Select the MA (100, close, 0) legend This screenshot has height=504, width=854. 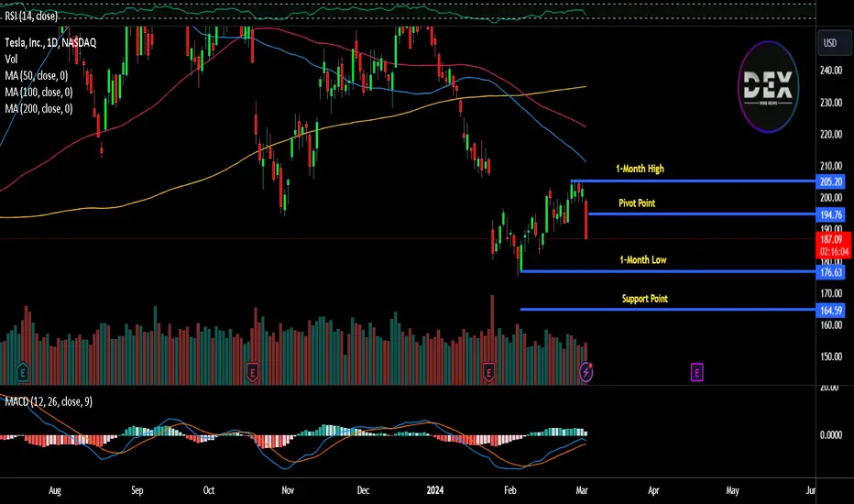tap(38, 92)
